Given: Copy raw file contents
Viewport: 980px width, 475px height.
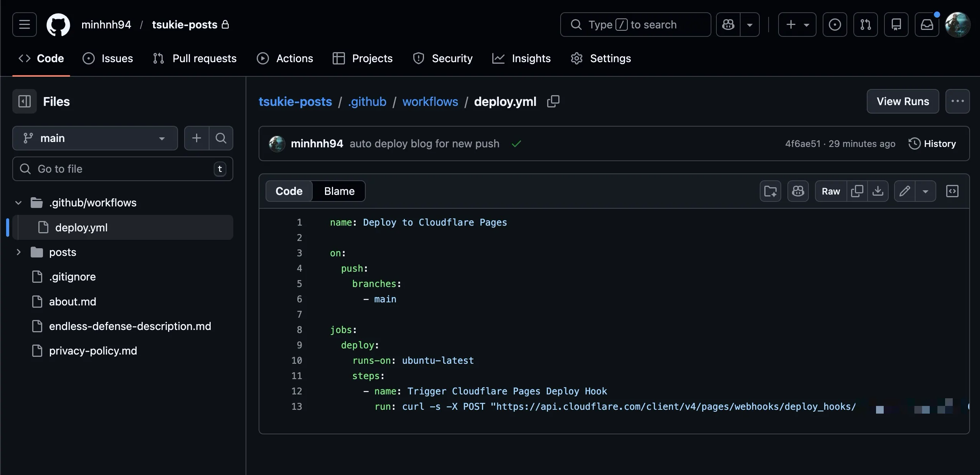Looking at the screenshot, I should pos(858,191).
